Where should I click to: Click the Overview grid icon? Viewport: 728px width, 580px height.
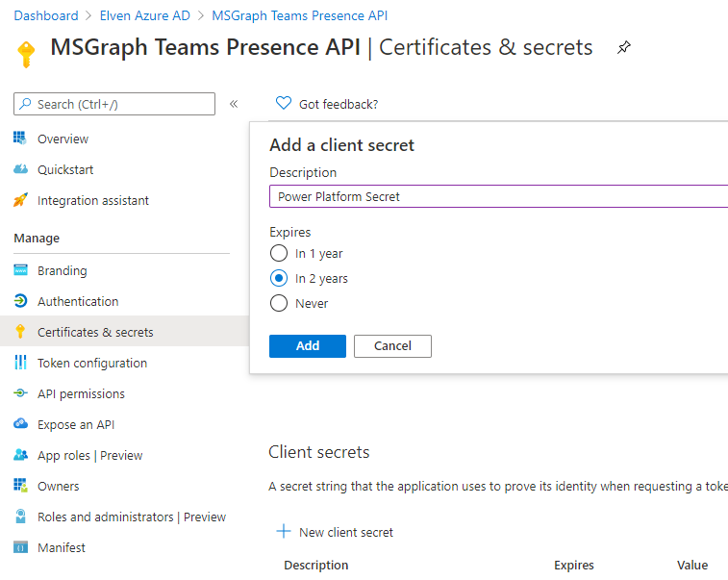point(20,139)
